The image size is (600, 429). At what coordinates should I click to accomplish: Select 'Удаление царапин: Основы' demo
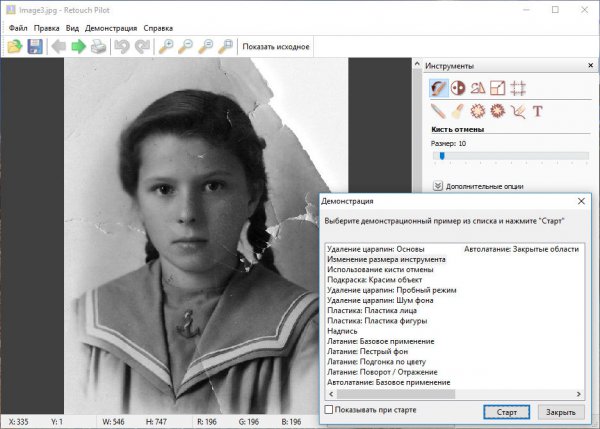point(375,249)
